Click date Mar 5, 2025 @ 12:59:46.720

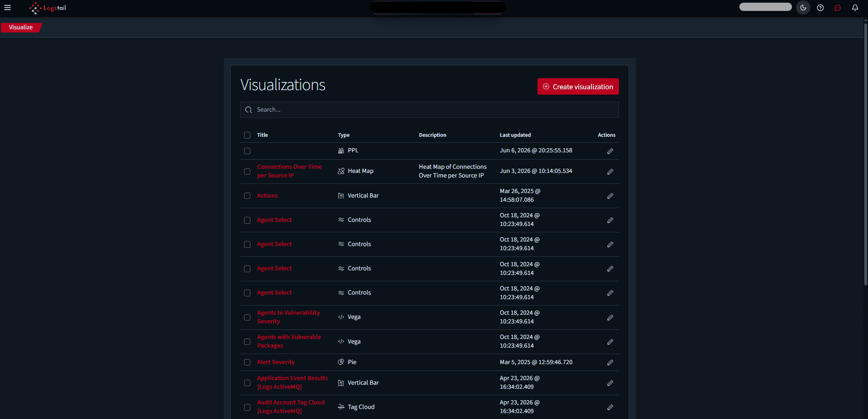(x=536, y=362)
